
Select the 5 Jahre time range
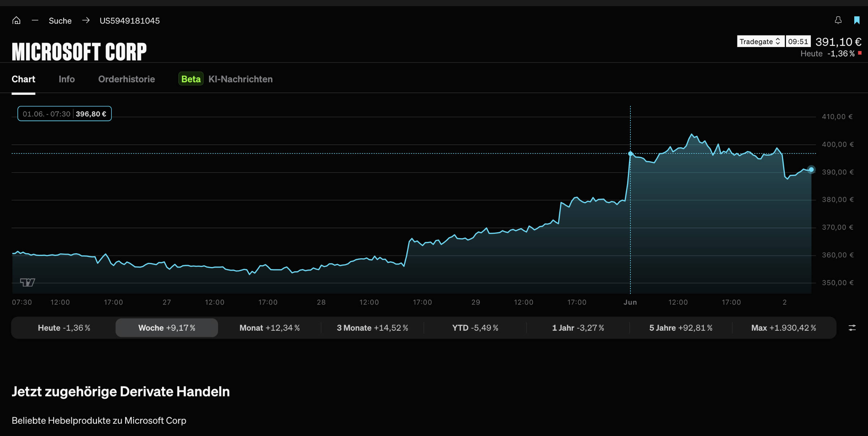(681, 328)
